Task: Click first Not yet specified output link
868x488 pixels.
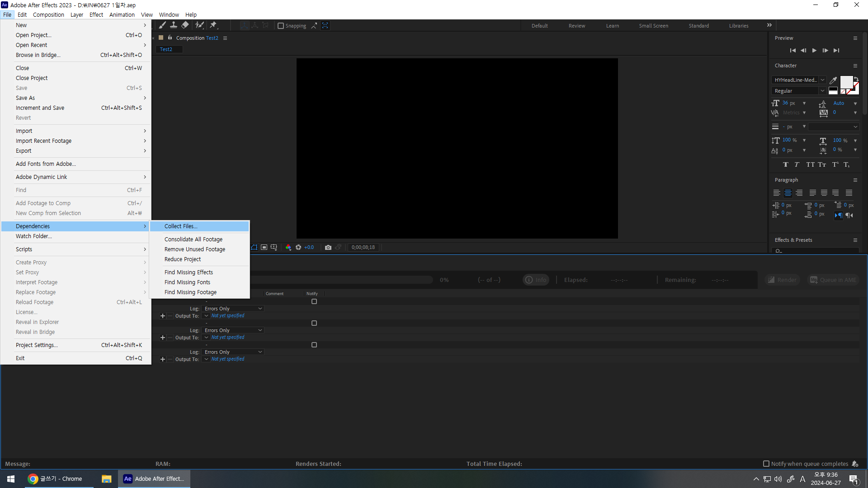Action: [228, 316]
